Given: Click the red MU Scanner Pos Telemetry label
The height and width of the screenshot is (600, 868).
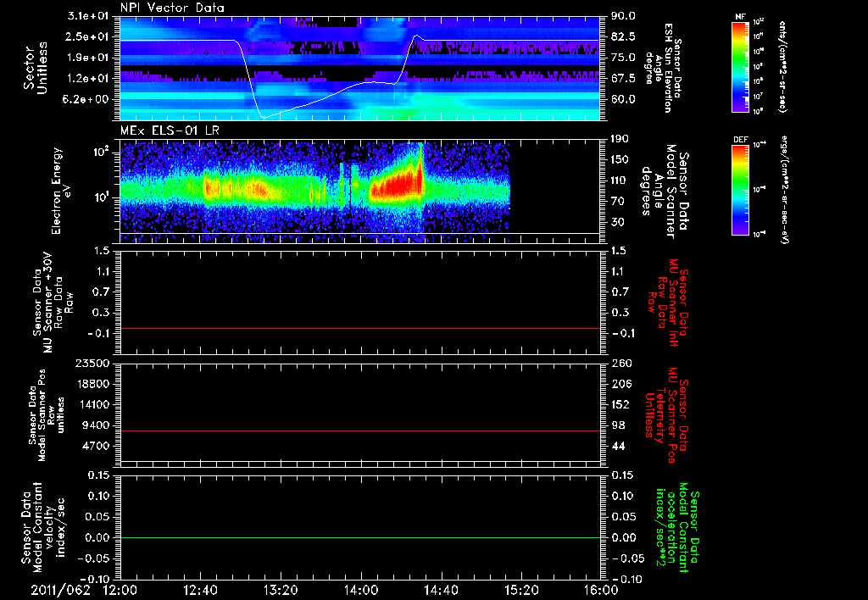Looking at the screenshot, I should pyautogui.click(x=667, y=414).
